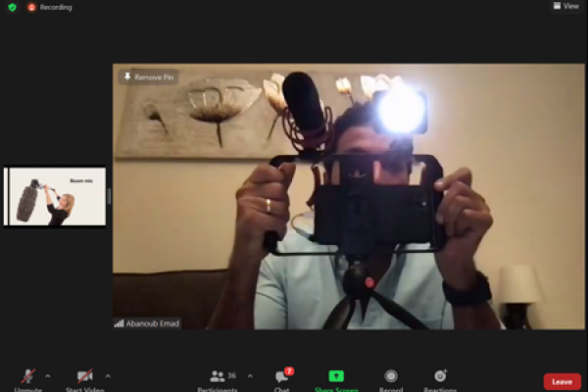Click the green Share Screen icon
The image size is (588, 392).
(336, 376)
